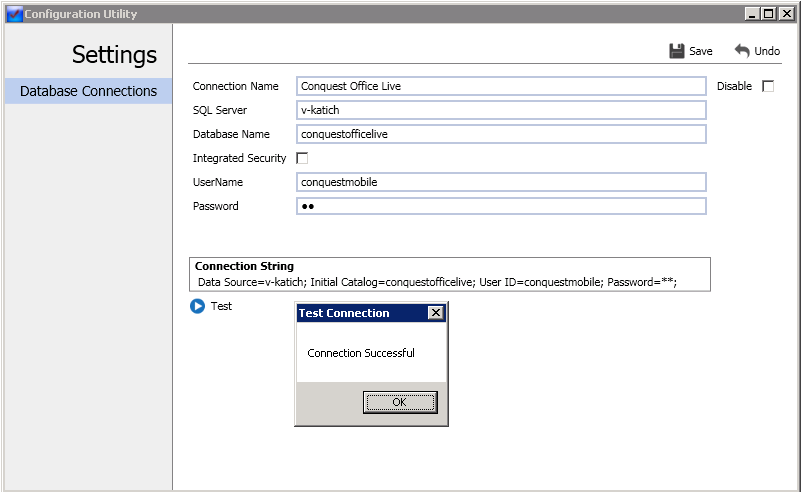Viewport: 801px width, 492px height.
Task: Click OK in Test Connection dialog
Action: (x=400, y=402)
